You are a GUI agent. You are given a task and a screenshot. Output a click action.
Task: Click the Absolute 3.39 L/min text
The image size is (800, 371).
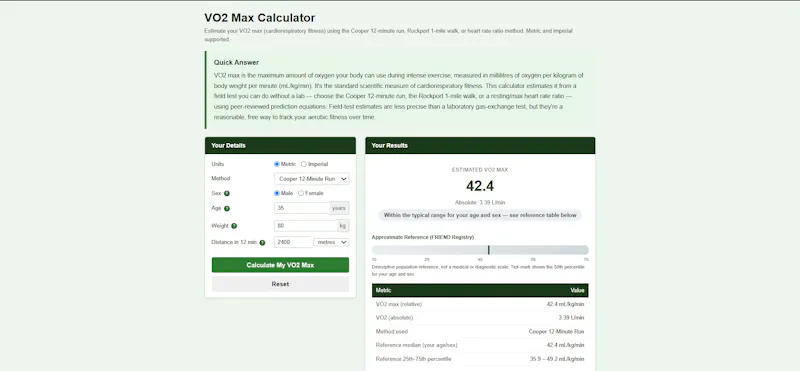[480, 203]
